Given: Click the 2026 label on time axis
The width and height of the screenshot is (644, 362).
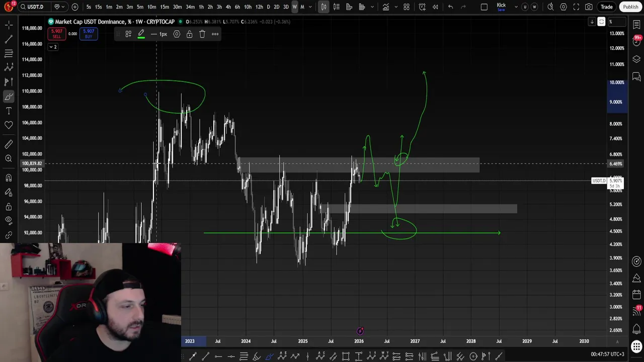Looking at the screenshot, I should pos(359,341).
